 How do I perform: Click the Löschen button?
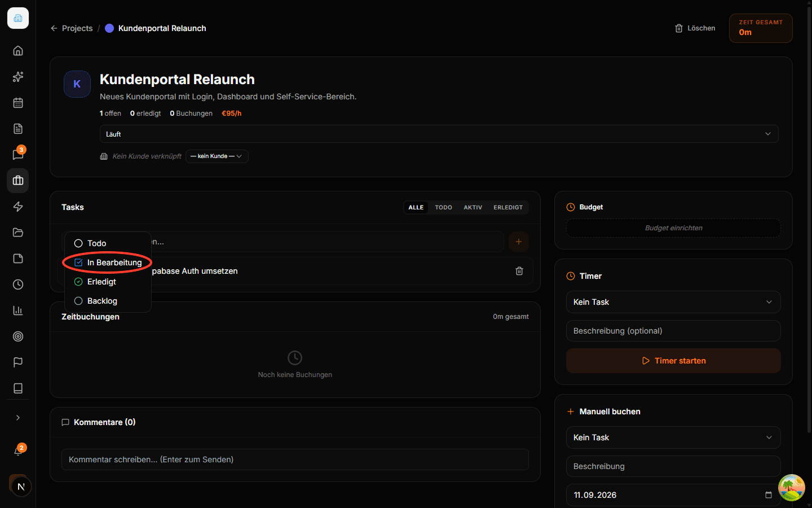(695, 28)
